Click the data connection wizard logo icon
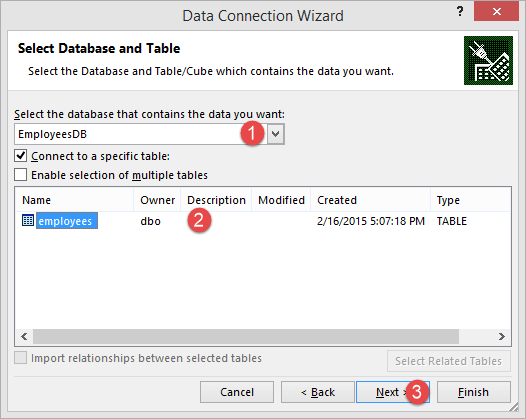Screen dimensions: 526x419 pyautogui.click(x=488, y=60)
